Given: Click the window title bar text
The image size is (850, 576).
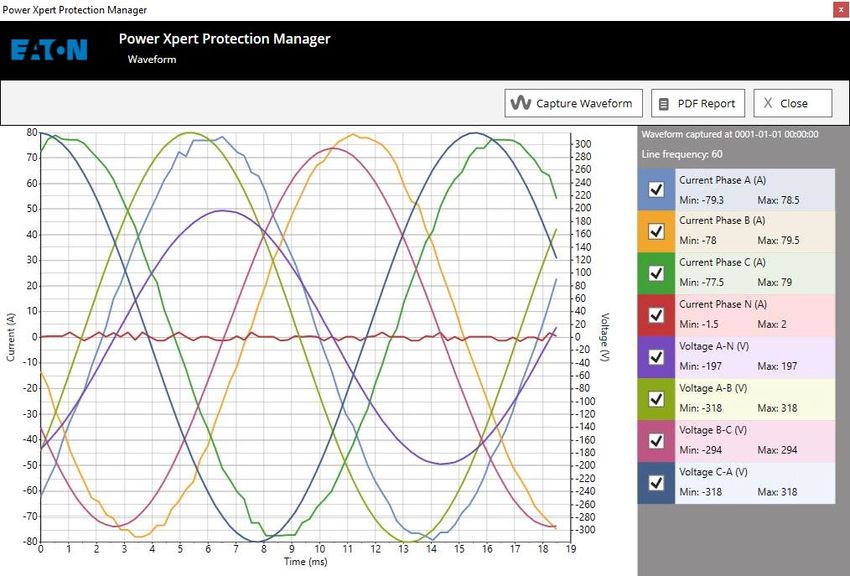Looking at the screenshot, I should (75, 10).
